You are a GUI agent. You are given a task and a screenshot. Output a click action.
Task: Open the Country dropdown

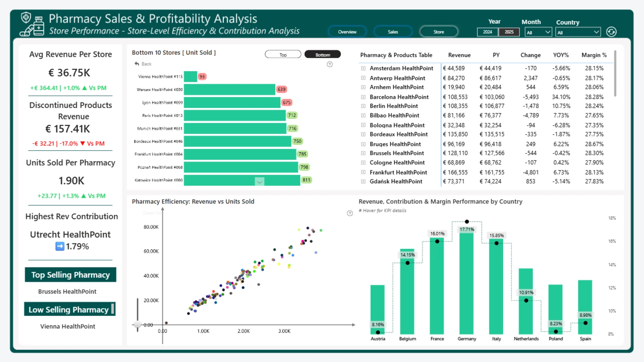tap(578, 32)
